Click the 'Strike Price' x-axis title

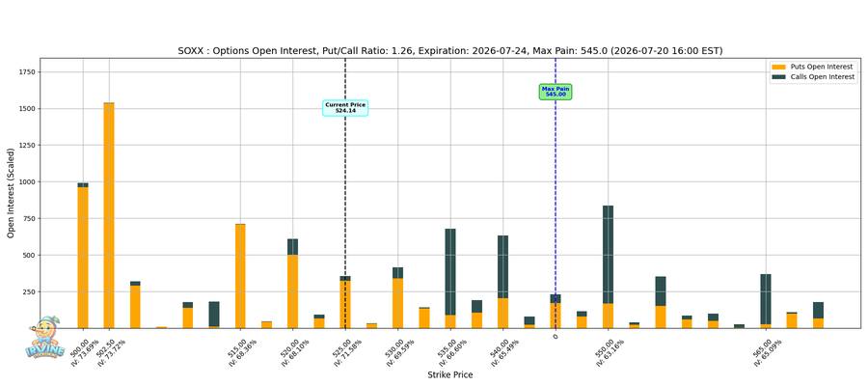tap(450, 375)
